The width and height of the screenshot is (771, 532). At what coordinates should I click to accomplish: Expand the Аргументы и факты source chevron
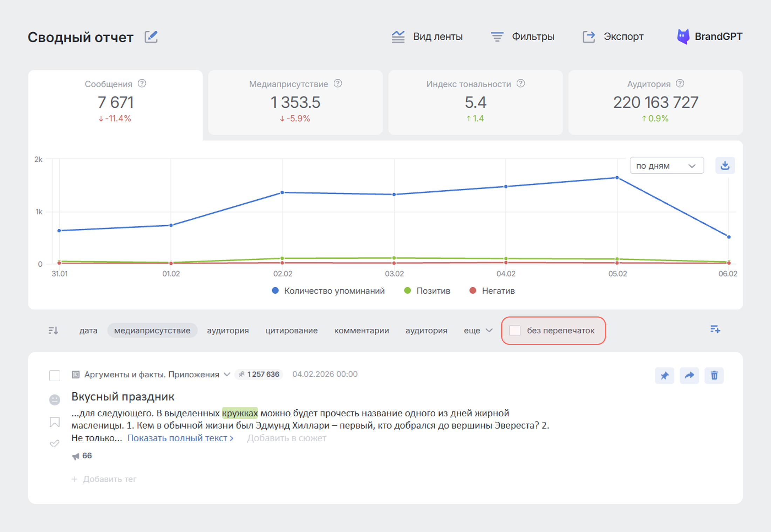point(227,374)
